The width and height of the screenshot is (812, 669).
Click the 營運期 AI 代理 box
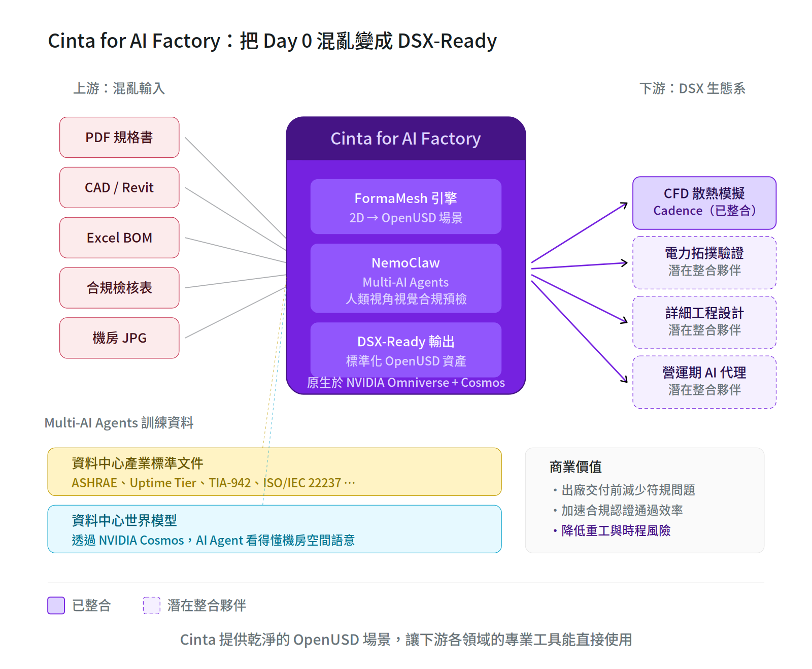pyautogui.click(x=704, y=382)
